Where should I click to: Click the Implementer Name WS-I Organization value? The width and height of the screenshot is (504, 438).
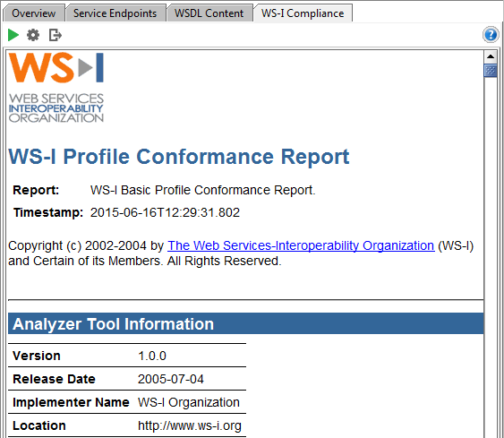189,402
